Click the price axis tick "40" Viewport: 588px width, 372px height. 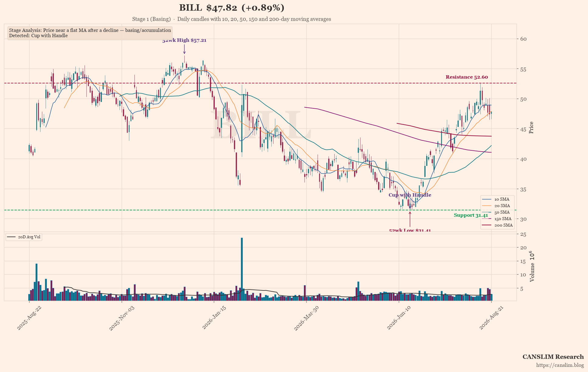pos(524,159)
